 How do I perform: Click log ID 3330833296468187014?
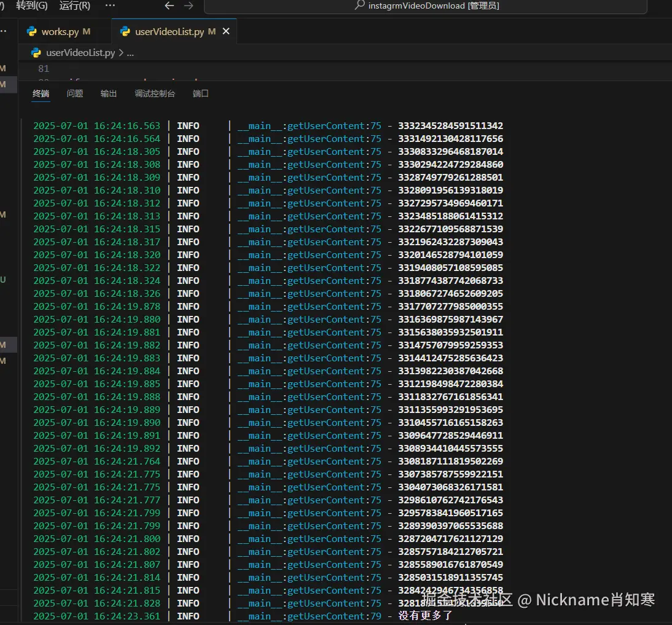pos(450,151)
